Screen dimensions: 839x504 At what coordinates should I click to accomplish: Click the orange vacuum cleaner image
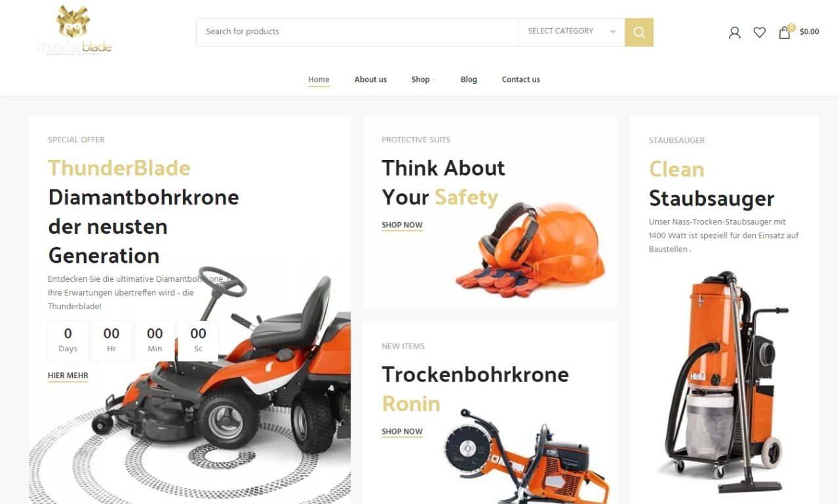point(722,381)
